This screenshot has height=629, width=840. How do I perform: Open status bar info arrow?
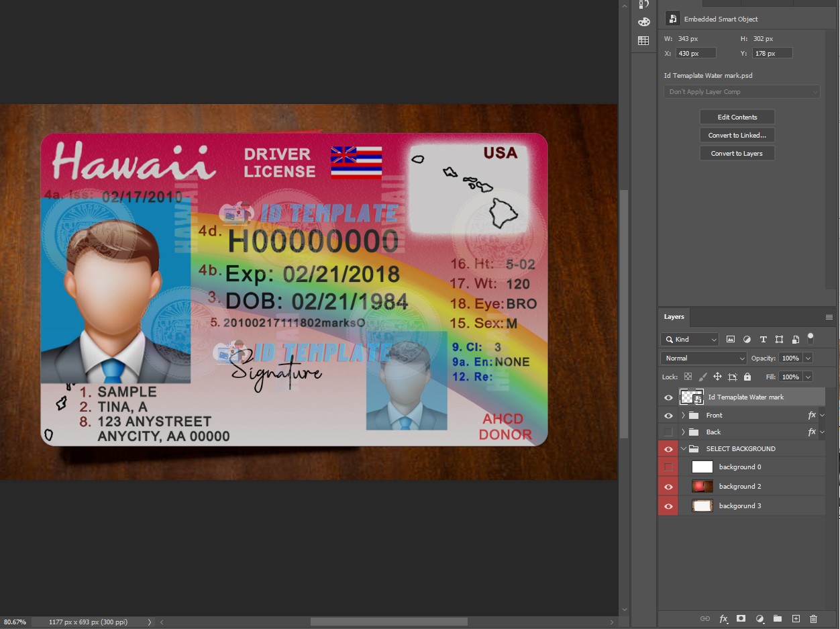coord(150,622)
